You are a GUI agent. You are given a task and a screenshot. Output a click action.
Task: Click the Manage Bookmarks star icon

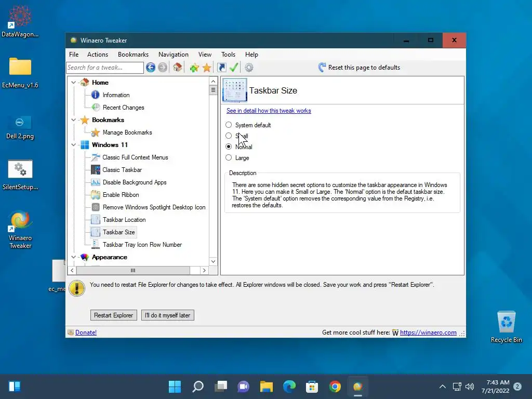coord(96,132)
